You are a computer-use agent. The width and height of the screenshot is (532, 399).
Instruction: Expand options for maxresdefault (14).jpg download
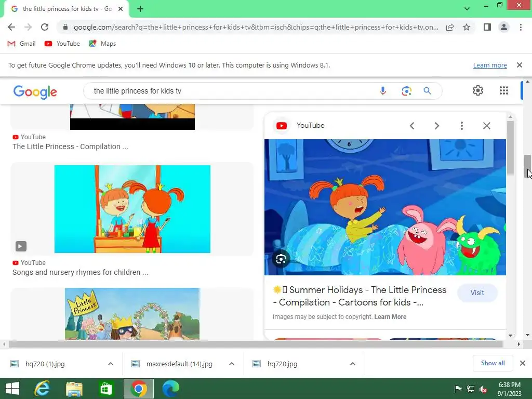pyautogui.click(x=232, y=364)
